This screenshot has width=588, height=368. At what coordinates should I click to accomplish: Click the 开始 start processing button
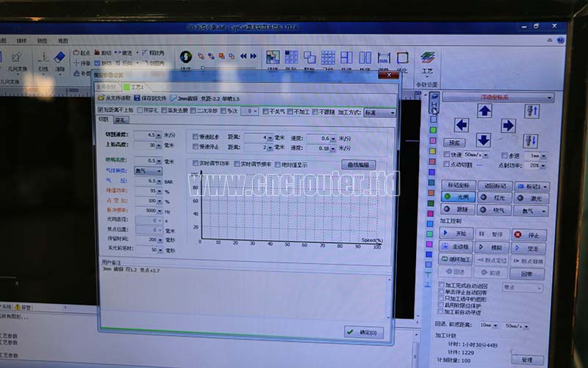pyautogui.click(x=456, y=233)
